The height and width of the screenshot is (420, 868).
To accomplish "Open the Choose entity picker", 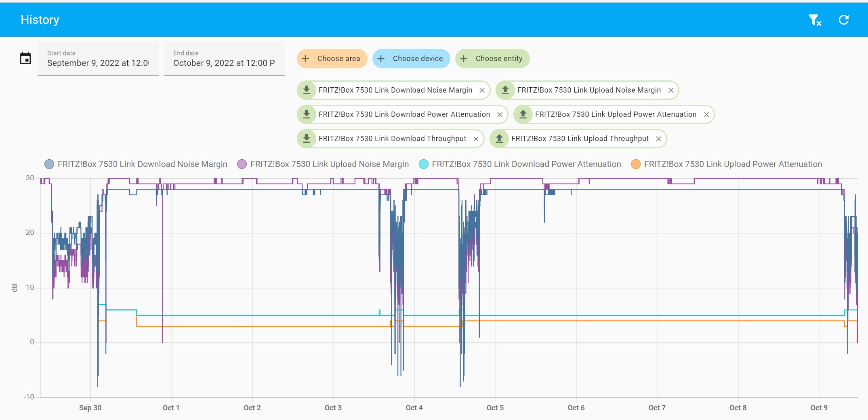I will pos(492,59).
